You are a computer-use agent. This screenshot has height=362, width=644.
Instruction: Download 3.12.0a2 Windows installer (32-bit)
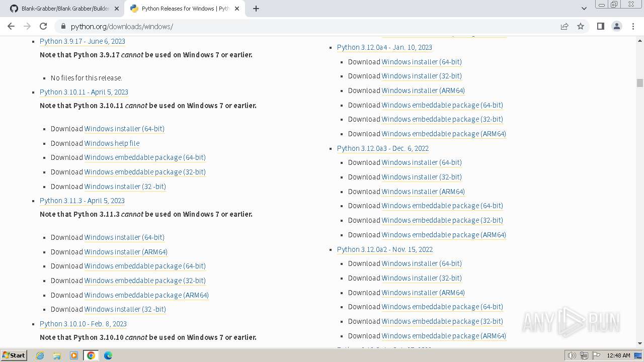[422, 278]
